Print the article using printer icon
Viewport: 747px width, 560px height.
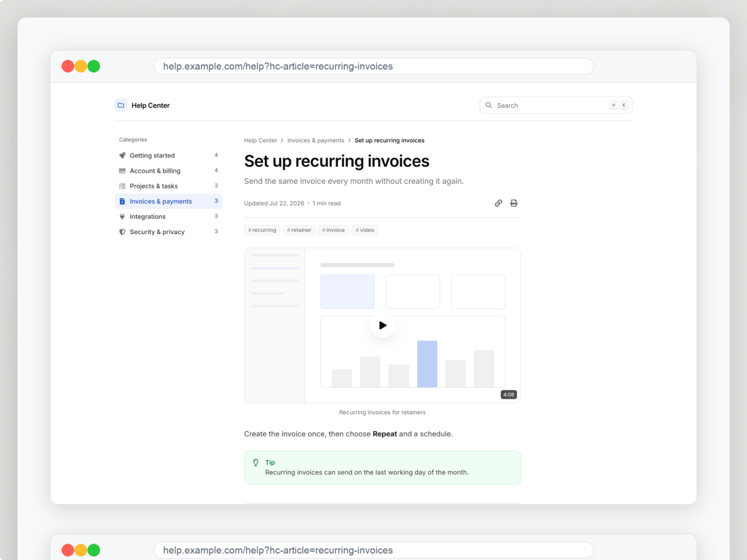514,203
